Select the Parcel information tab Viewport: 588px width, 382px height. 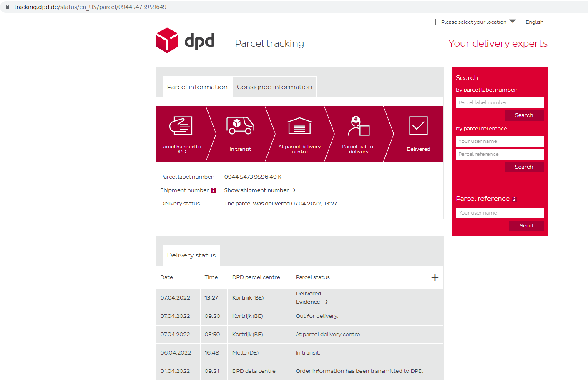pyautogui.click(x=197, y=87)
